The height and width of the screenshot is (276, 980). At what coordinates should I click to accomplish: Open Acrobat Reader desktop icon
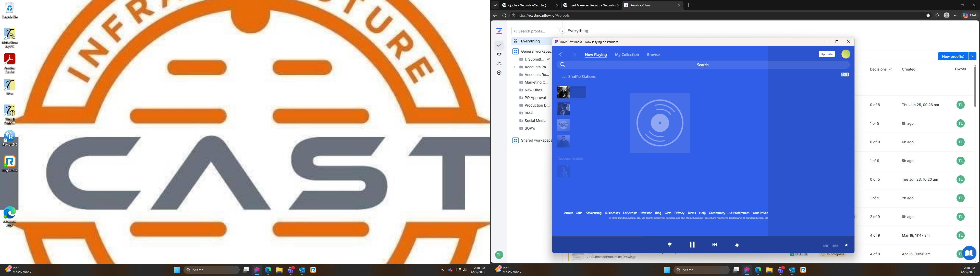point(9,63)
